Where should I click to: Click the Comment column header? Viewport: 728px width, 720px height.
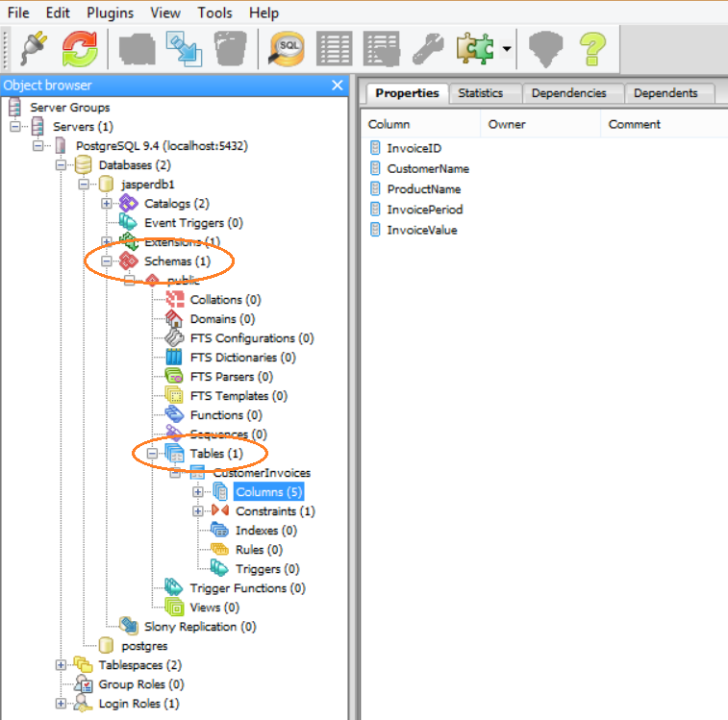[634, 124]
